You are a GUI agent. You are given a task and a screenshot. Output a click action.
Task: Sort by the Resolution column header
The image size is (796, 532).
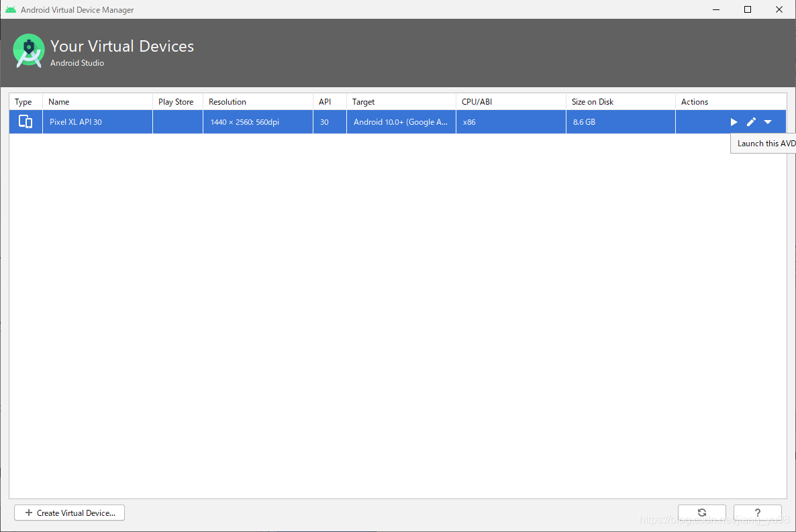click(x=258, y=101)
